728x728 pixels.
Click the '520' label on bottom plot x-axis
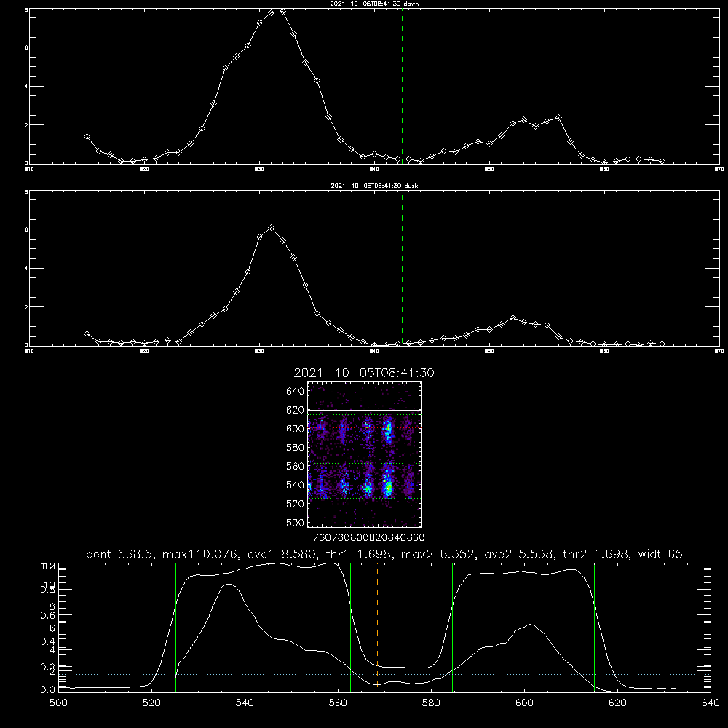click(152, 703)
